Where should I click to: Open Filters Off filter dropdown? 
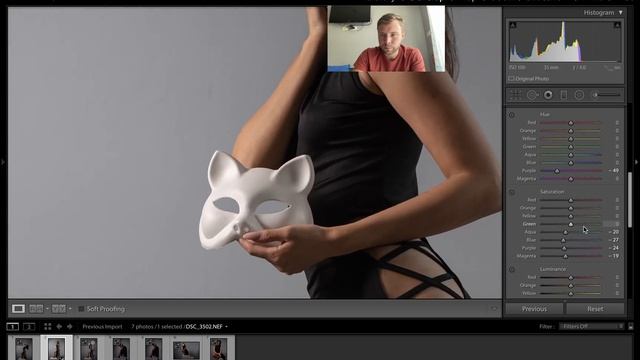tap(591, 326)
